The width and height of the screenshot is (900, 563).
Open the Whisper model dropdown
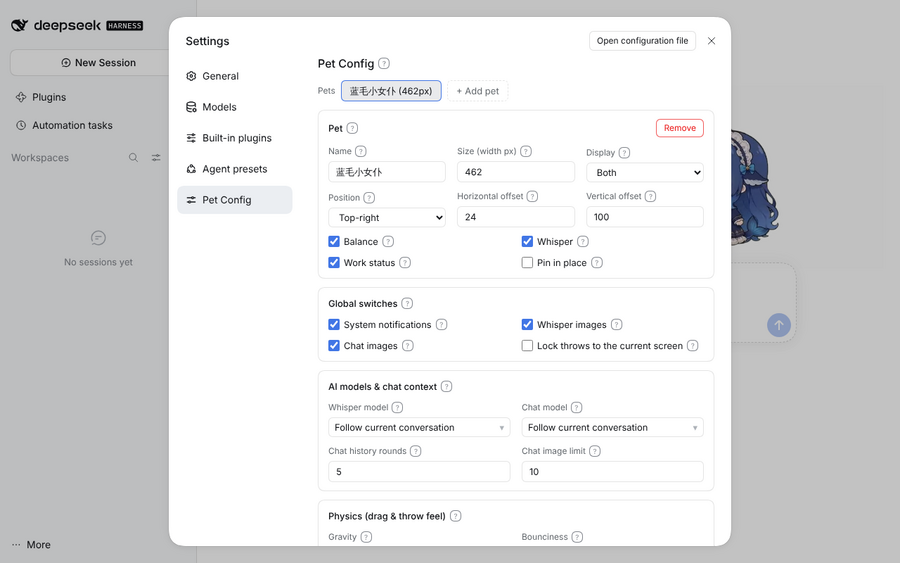pos(419,428)
